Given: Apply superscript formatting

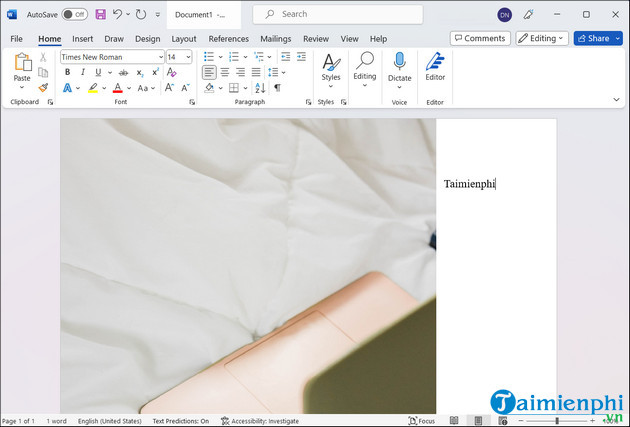Looking at the screenshot, I should coord(155,73).
